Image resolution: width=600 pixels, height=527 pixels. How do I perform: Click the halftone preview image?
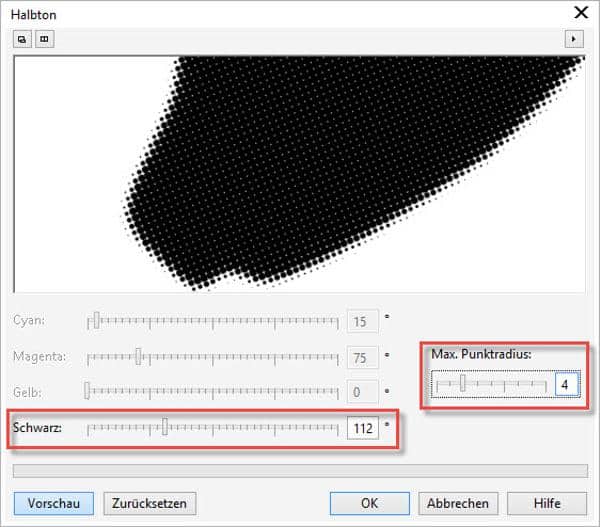point(300,172)
